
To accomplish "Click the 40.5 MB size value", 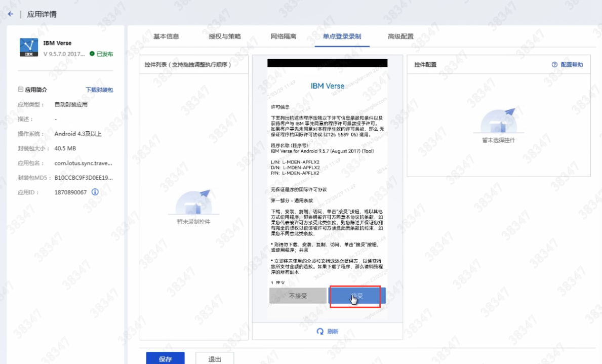I will [x=65, y=148].
